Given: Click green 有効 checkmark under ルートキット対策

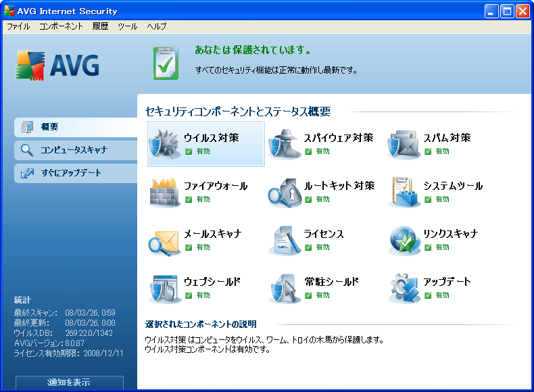Looking at the screenshot, I should click(x=308, y=199).
